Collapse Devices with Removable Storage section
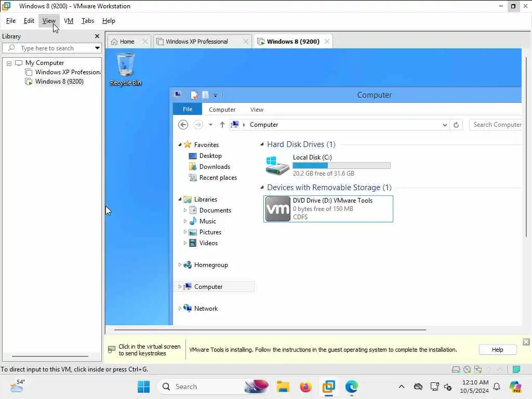The image size is (532, 399). tap(262, 188)
